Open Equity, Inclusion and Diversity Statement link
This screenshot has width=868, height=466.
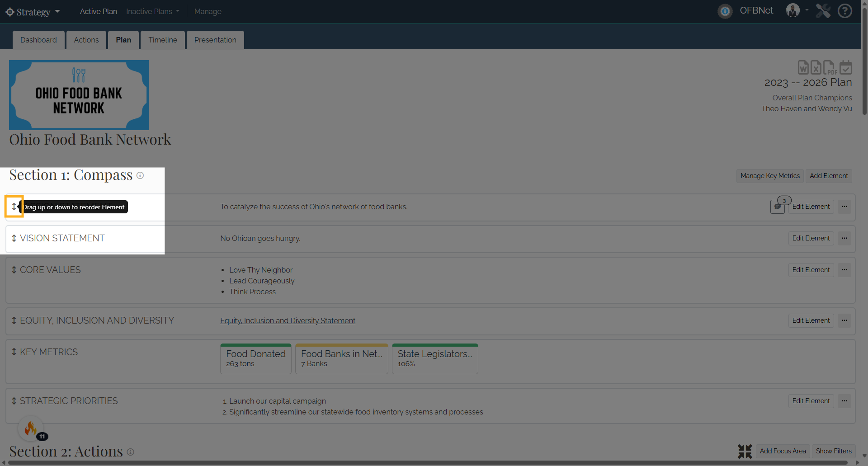288,320
